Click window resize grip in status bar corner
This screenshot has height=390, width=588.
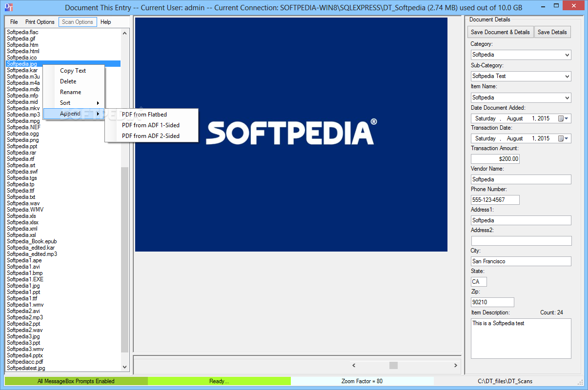coord(581,382)
